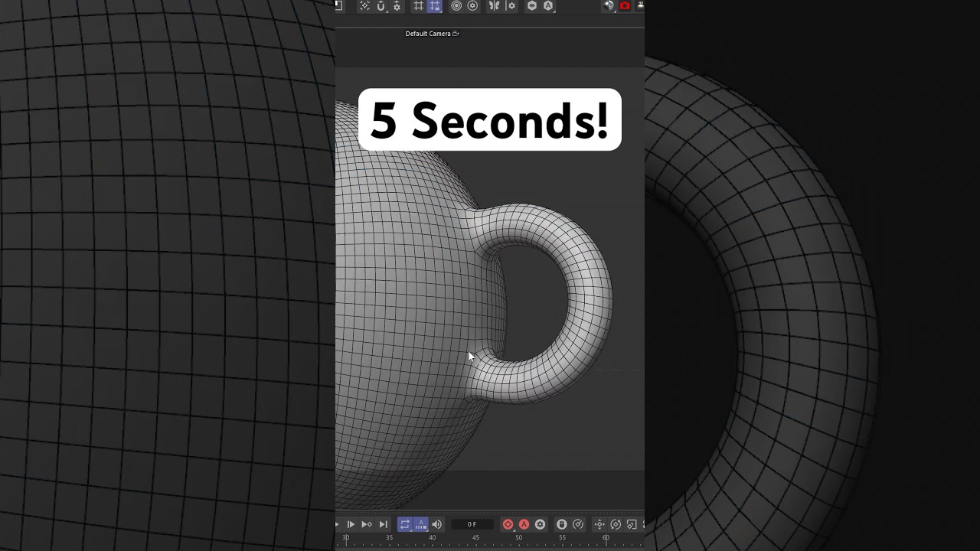Screen dimensions: 980x551
Task: Toggle red autokeying A button
Action: coord(524,524)
